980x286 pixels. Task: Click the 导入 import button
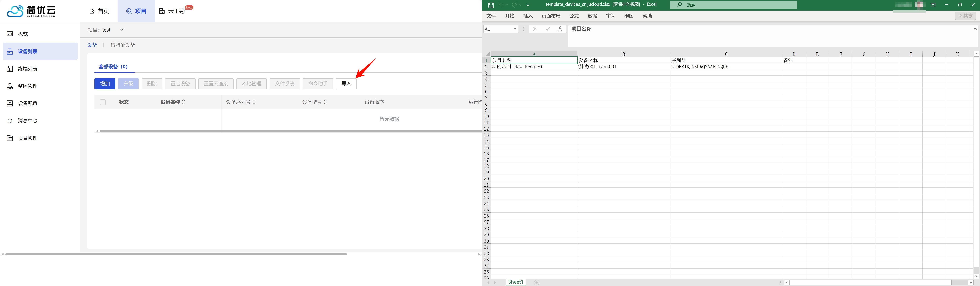pyautogui.click(x=346, y=84)
